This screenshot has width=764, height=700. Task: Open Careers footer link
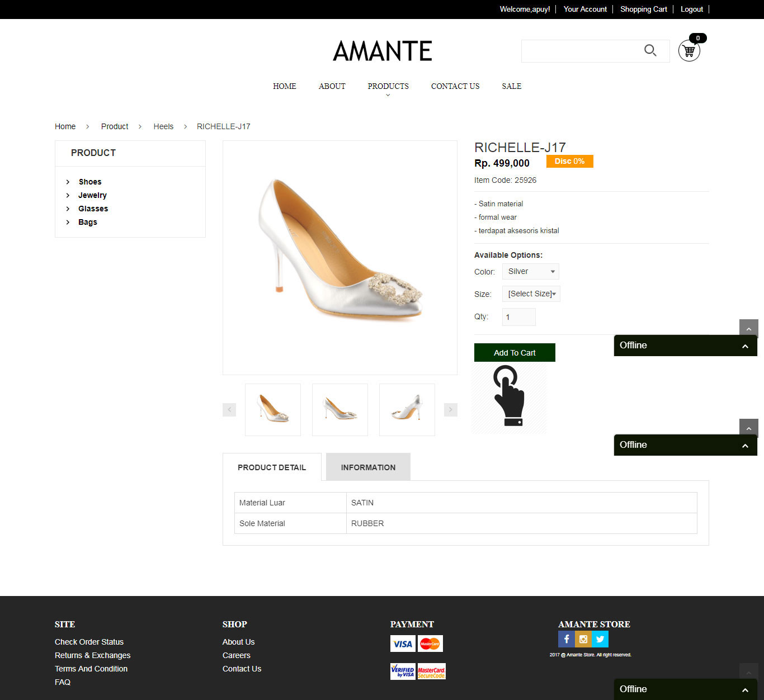[237, 655]
